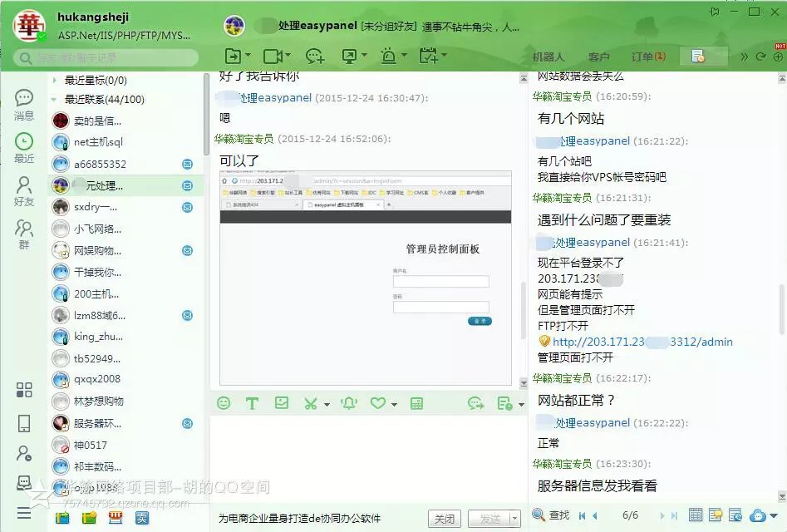The width and height of the screenshot is (787, 532).
Task: Click the chat pane scroll-down arrow
Action: click(x=523, y=383)
